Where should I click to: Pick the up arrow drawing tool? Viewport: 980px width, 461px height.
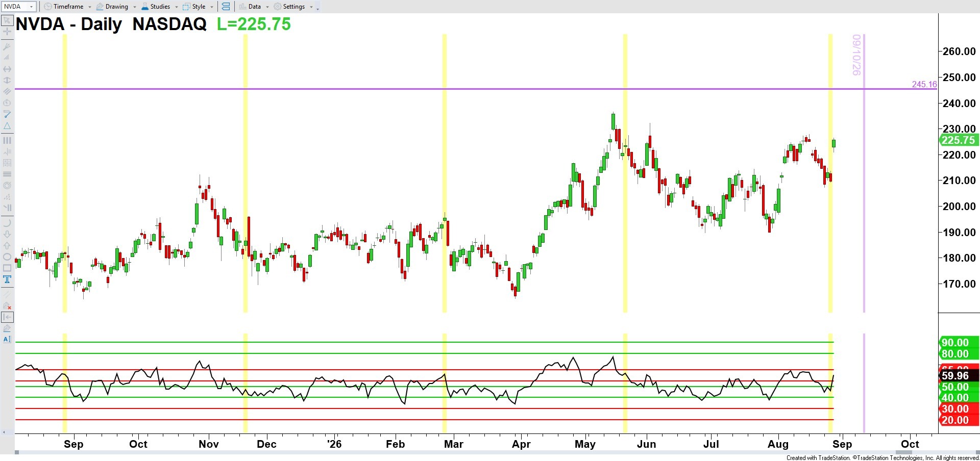coord(7,245)
